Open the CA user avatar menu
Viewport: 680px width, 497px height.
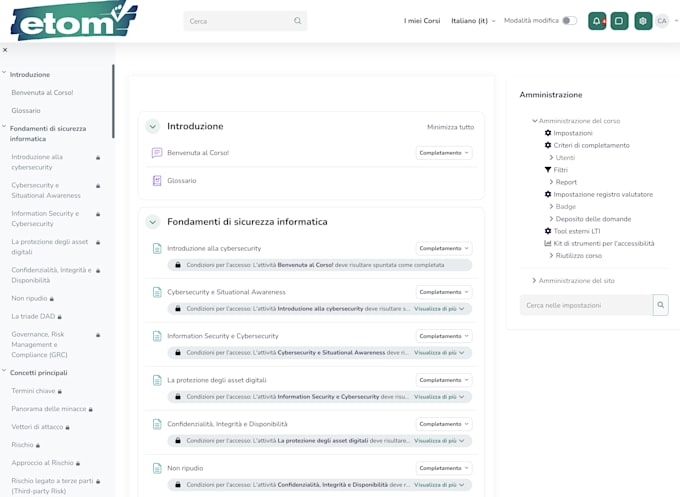pos(662,21)
